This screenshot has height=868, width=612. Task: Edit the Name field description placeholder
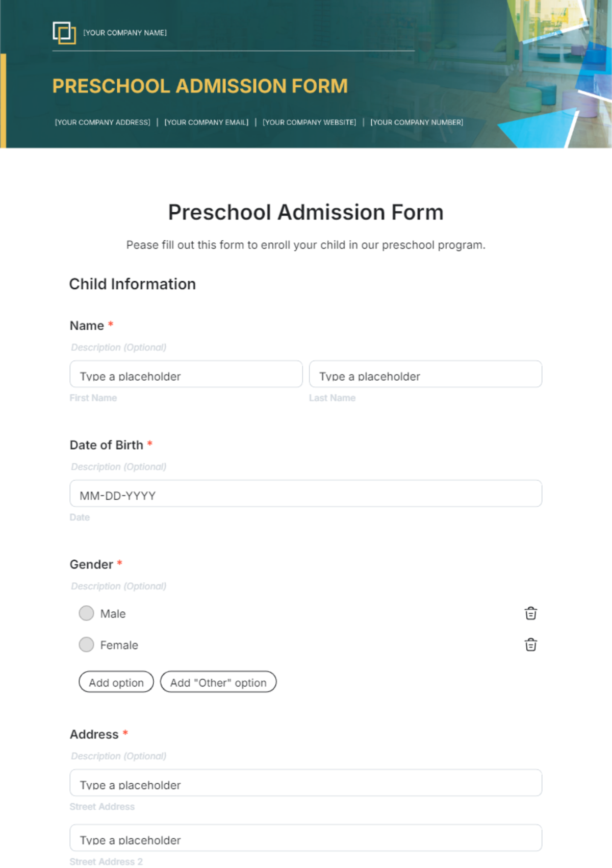118,347
